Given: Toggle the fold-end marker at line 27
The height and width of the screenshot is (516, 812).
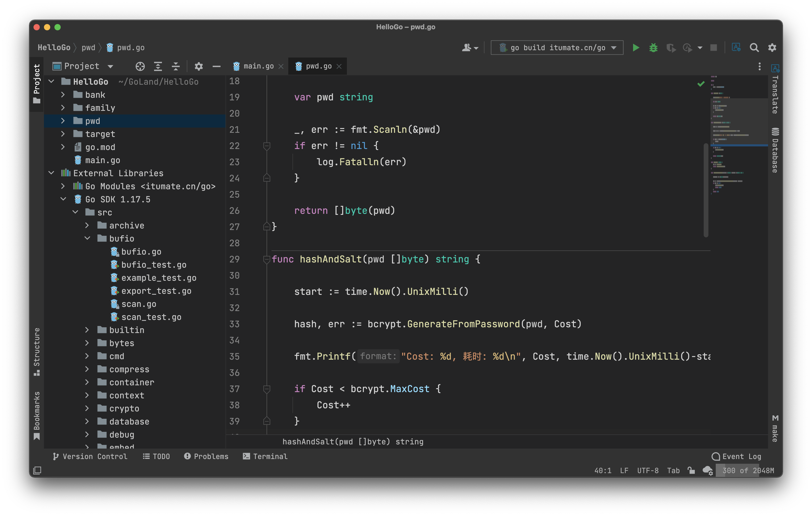Looking at the screenshot, I should tap(266, 226).
